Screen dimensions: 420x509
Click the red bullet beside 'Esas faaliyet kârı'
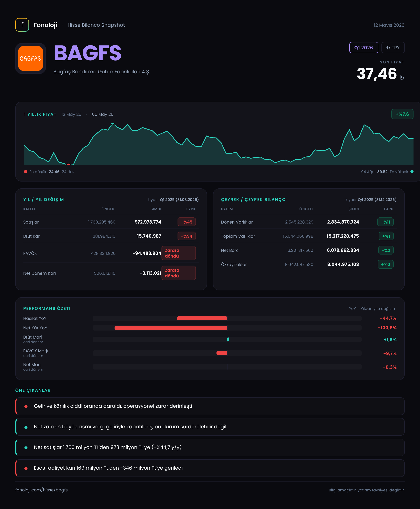[x=26, y=468]
